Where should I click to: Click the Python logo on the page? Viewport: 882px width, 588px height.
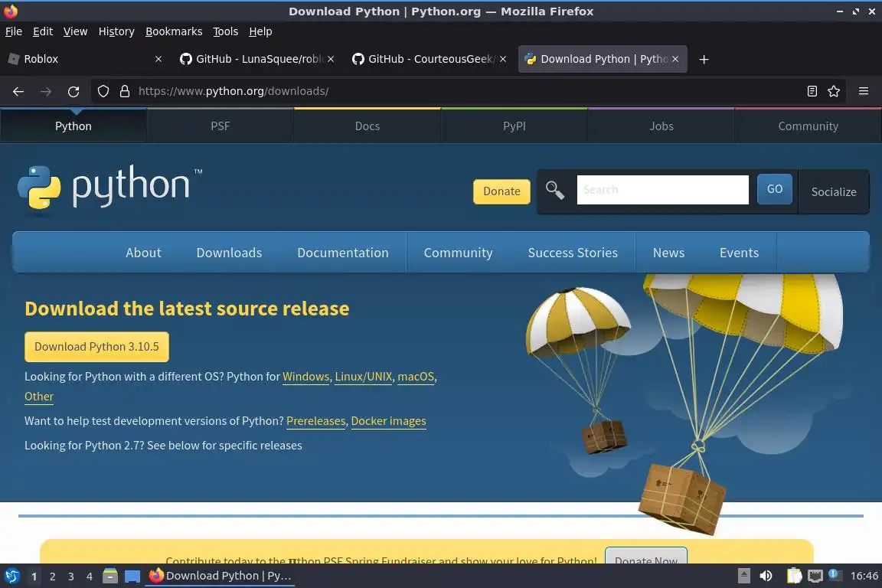coord(109,188)
